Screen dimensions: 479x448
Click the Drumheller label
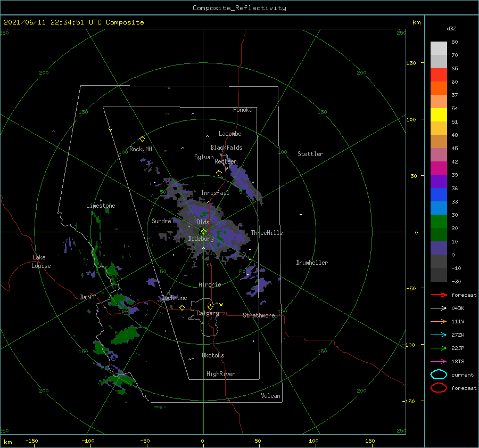312,263
